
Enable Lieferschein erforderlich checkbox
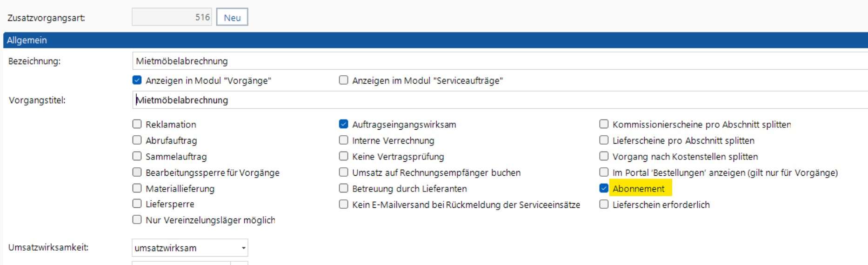coord(604,205)
